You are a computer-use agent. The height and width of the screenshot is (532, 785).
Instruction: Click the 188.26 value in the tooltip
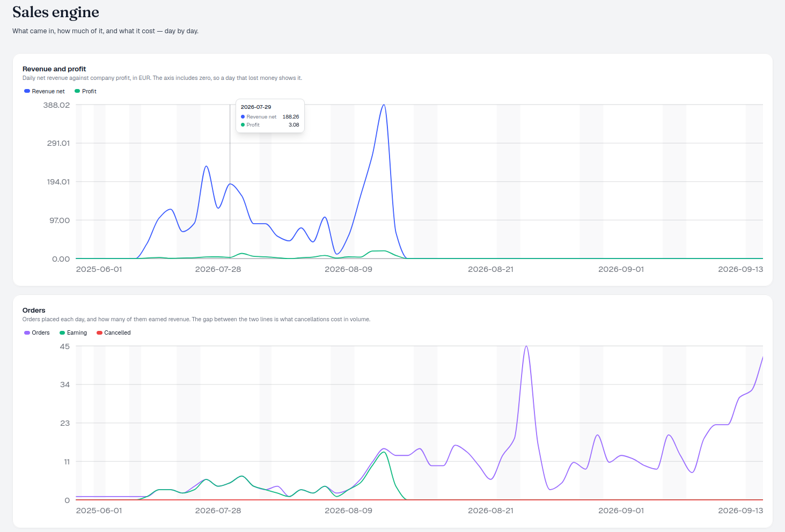coord(291,116)
